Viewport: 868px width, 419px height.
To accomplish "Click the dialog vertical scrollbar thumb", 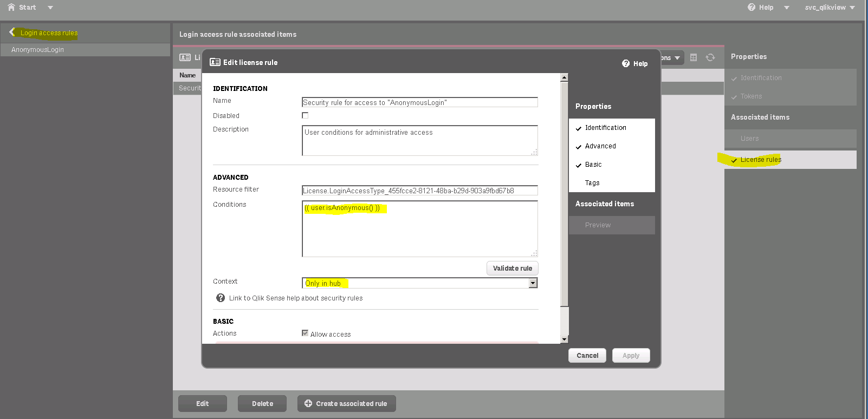I will [x=564, y=194].
